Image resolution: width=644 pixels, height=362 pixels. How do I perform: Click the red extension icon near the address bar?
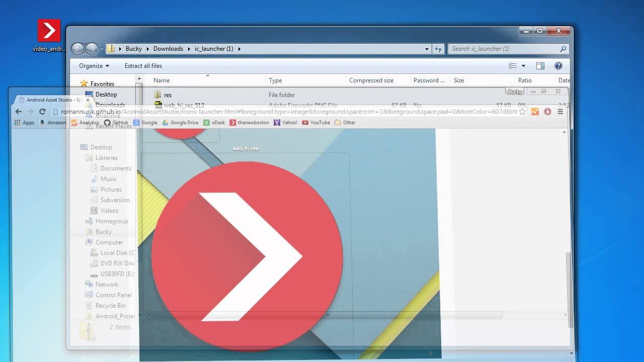click(547, 112)
